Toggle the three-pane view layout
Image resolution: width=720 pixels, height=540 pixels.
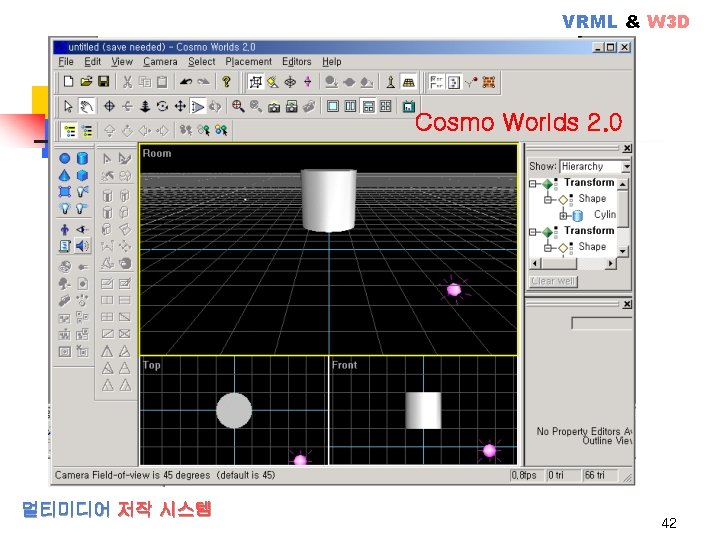pyautogui.click(x=368, y=107)
